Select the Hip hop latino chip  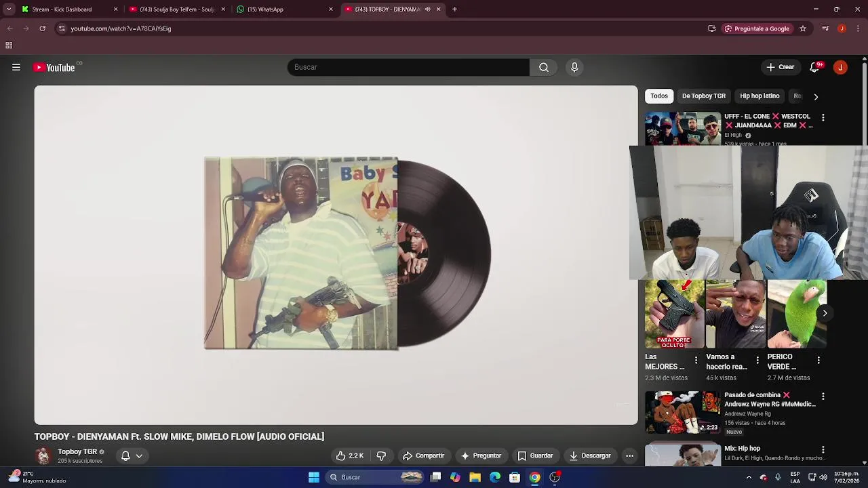click(759, 96)
